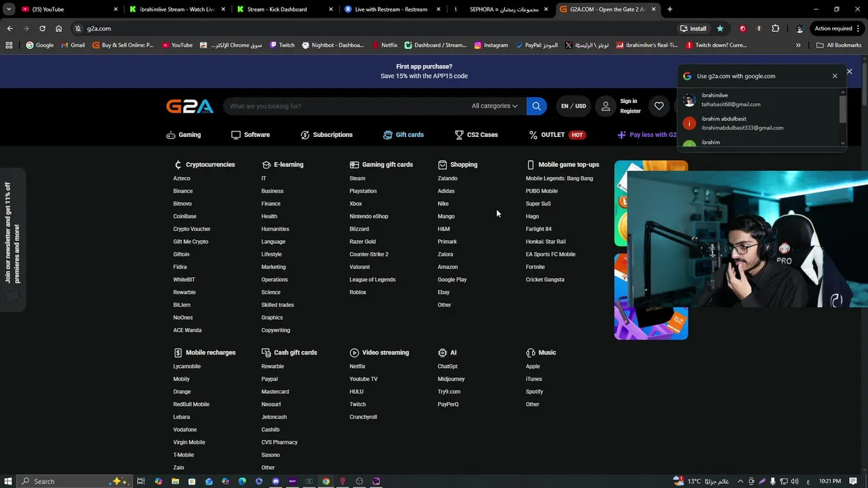Open the OUTLET HOT menu
868x488 pixels.
[557, 135]
